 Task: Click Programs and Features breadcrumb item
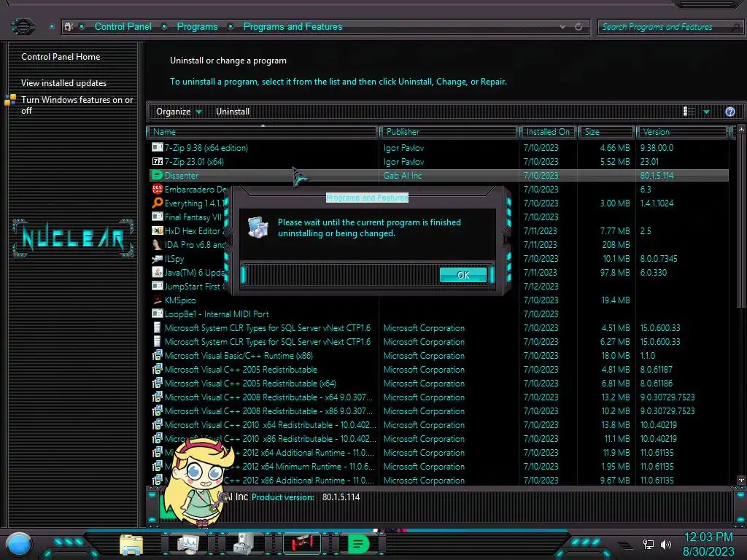[293, 27]
